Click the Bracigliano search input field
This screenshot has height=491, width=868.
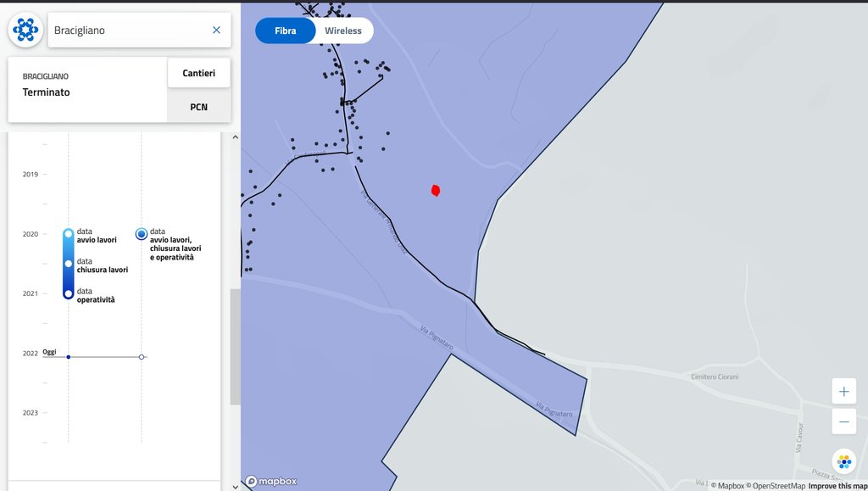pyautogui.click(x=131, y=31)
